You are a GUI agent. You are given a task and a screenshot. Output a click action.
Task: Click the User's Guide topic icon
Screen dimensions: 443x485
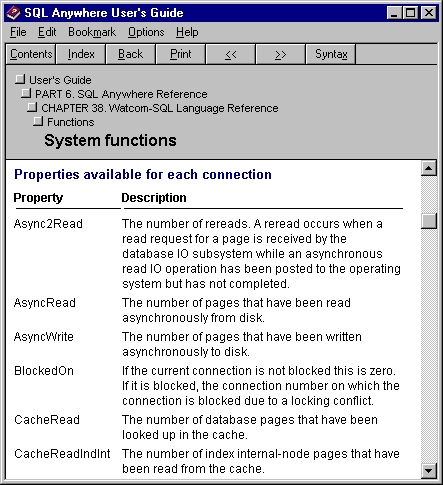point(20,79)
